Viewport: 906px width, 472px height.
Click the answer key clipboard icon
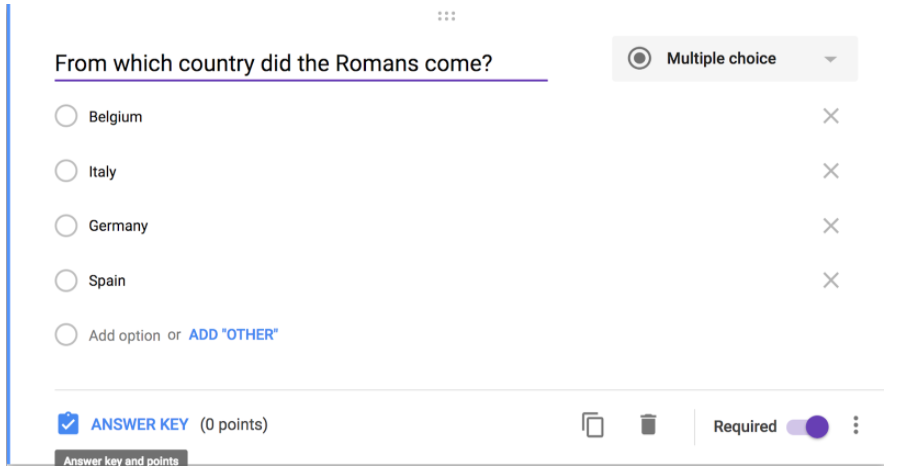pos(68,423)
